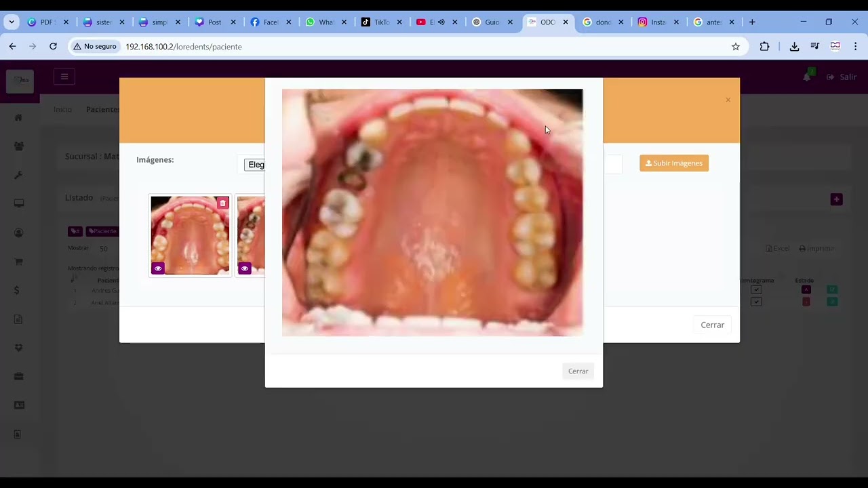Viewport: 868px width, 488px height.
Task: Open the shopping cart icon in the sidebar
Action: coord(18,262)
